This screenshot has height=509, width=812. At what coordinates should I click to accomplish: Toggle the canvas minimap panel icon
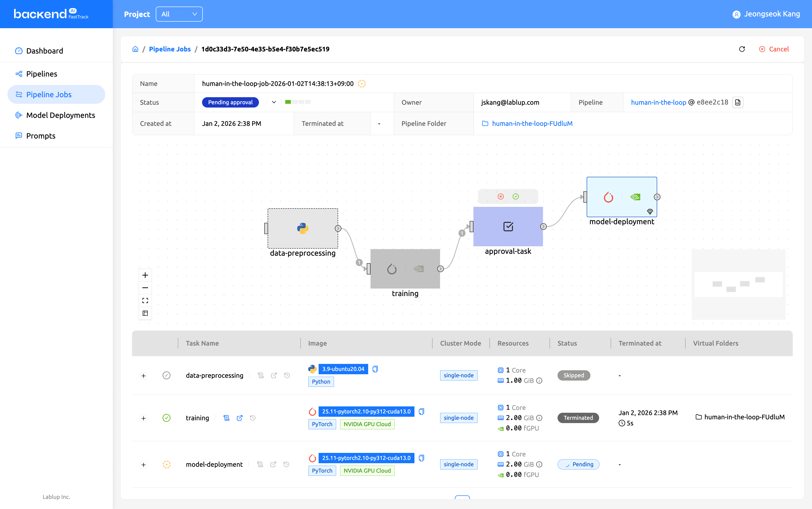click(145, 313)
